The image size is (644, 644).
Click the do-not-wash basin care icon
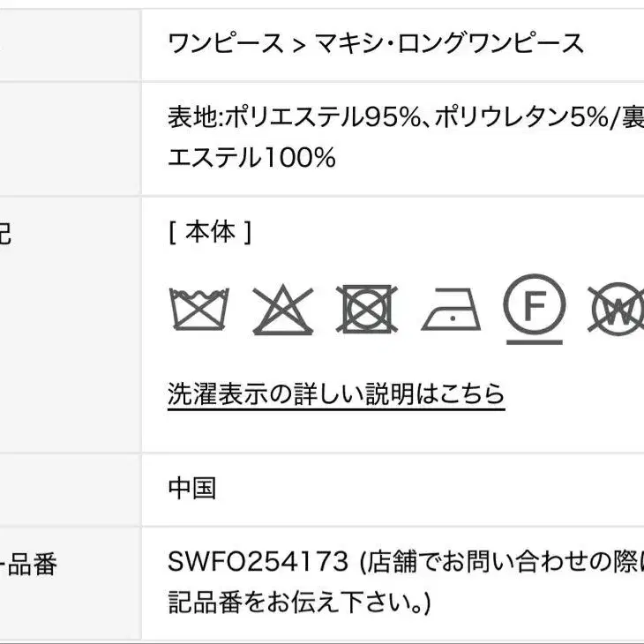(x=198, y=309)
